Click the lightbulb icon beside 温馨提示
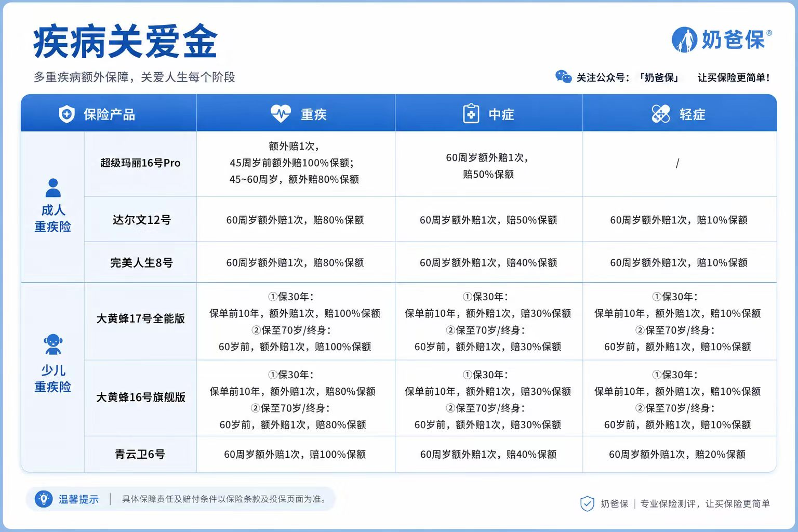The width and height of the screenshot is (798, 532). [44, 499]
